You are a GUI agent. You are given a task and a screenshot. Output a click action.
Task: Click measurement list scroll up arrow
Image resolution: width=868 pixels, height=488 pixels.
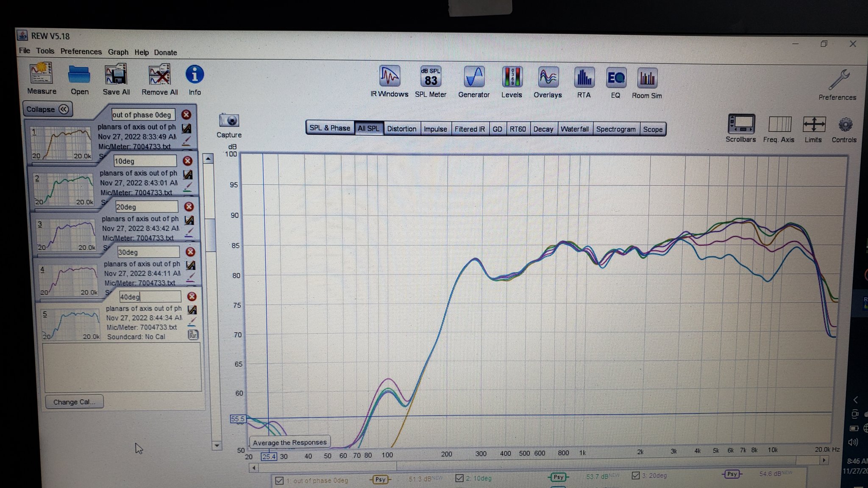[x=208, y=159]
